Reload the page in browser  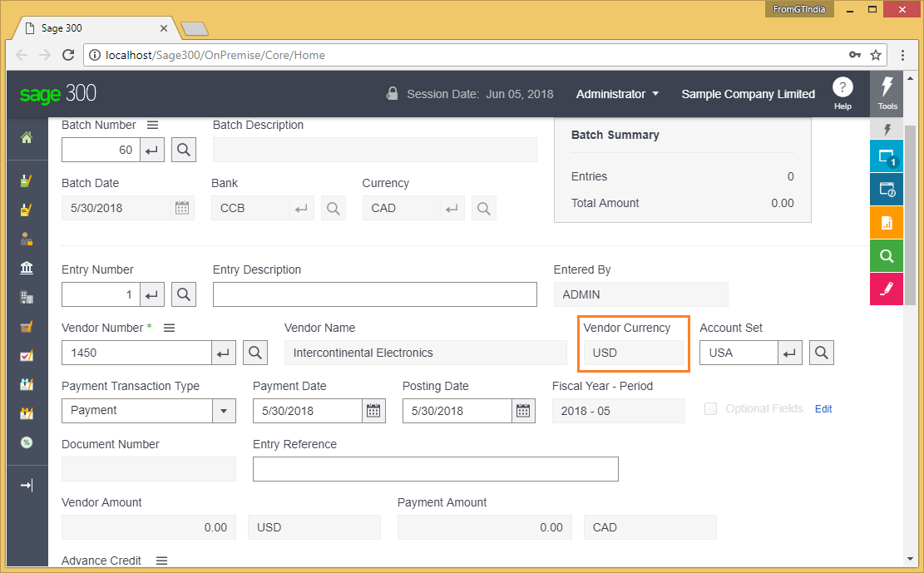tap(68, 55)
